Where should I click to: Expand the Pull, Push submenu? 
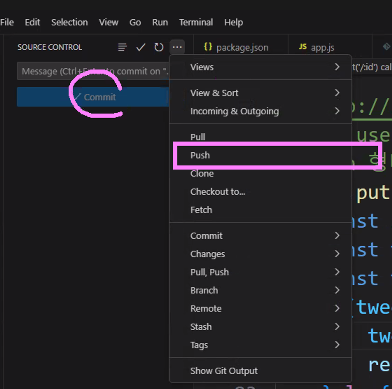coord(261,272)
